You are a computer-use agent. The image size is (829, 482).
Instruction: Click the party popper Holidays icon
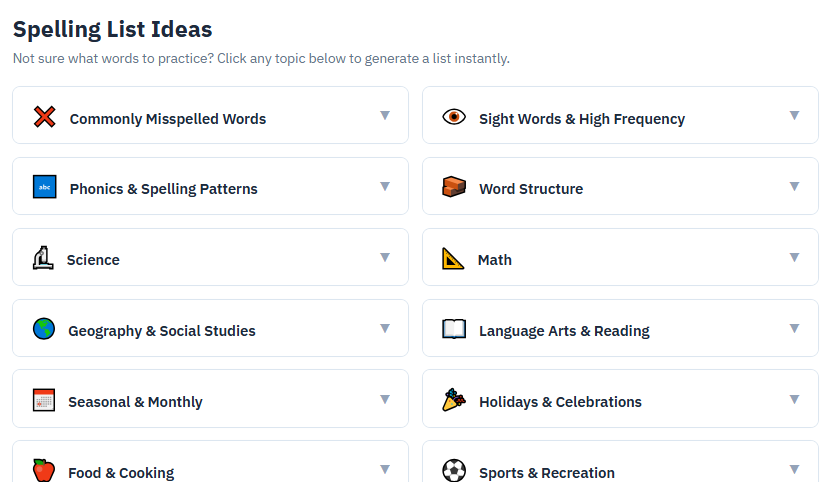click(x=454, y=400)
